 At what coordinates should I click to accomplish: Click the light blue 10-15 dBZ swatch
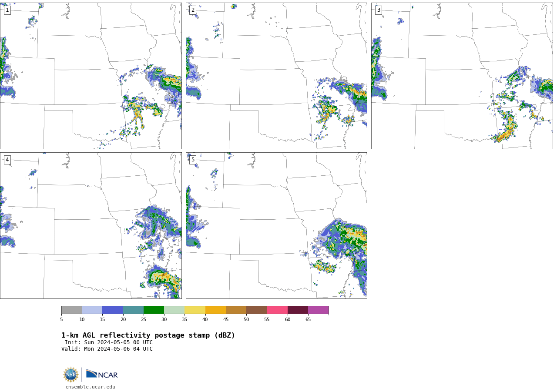(x=92, y=310)
